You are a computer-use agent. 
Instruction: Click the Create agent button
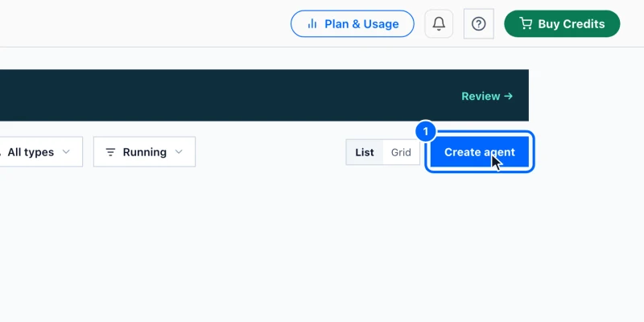tap(479, 152)
